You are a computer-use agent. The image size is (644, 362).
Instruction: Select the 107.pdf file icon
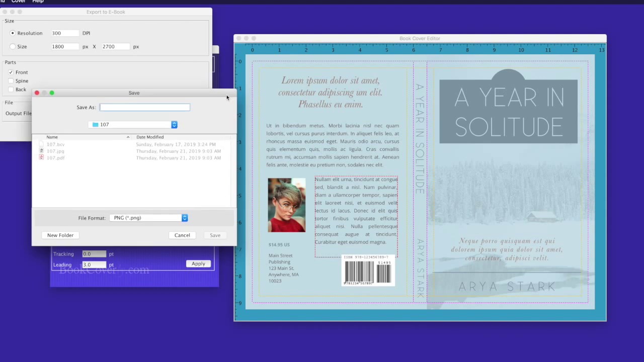tap(41, 157)
